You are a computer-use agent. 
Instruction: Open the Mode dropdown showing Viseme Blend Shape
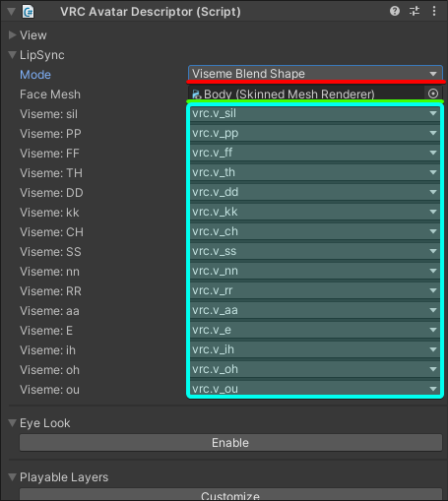315,74
